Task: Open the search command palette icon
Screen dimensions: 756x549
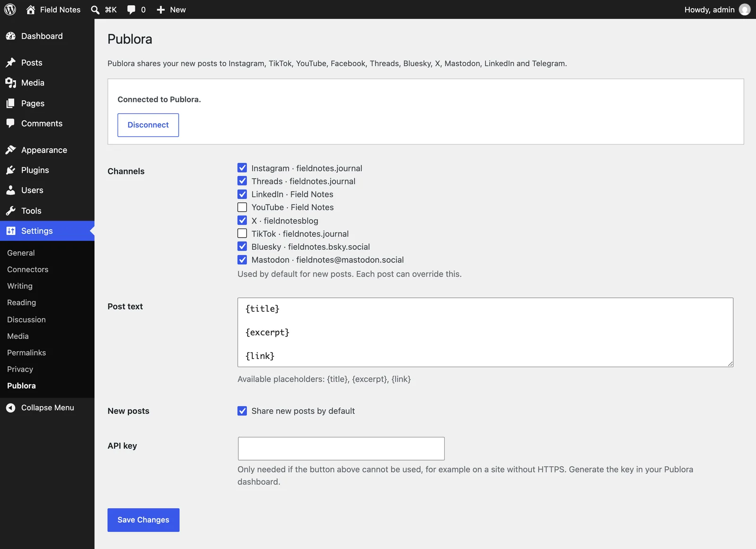Action: pos(95,9)
